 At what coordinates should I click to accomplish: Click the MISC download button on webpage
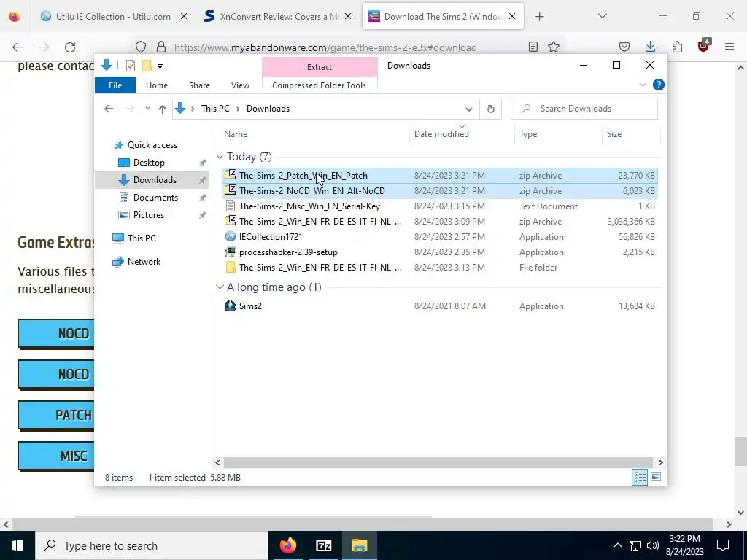[x=56, y=456]
